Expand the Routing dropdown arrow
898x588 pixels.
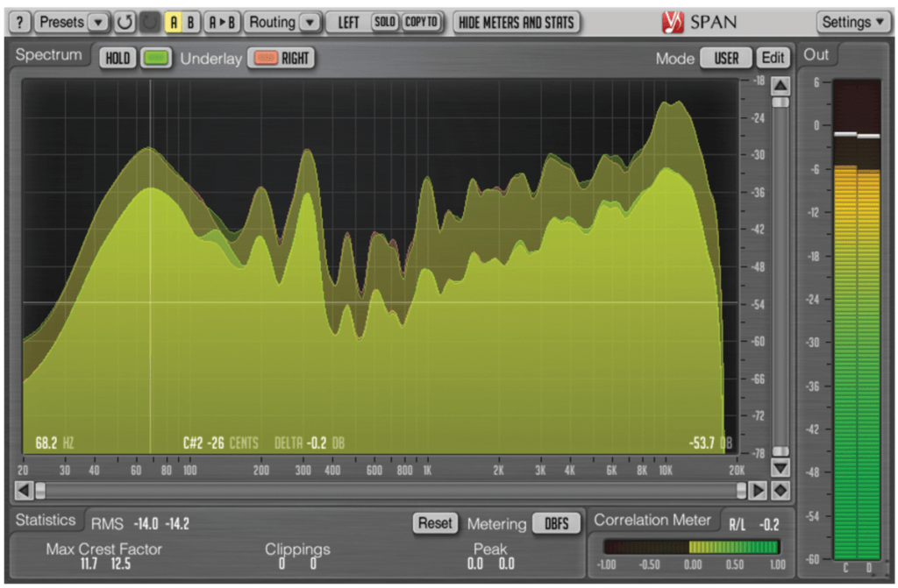(310, 22)
